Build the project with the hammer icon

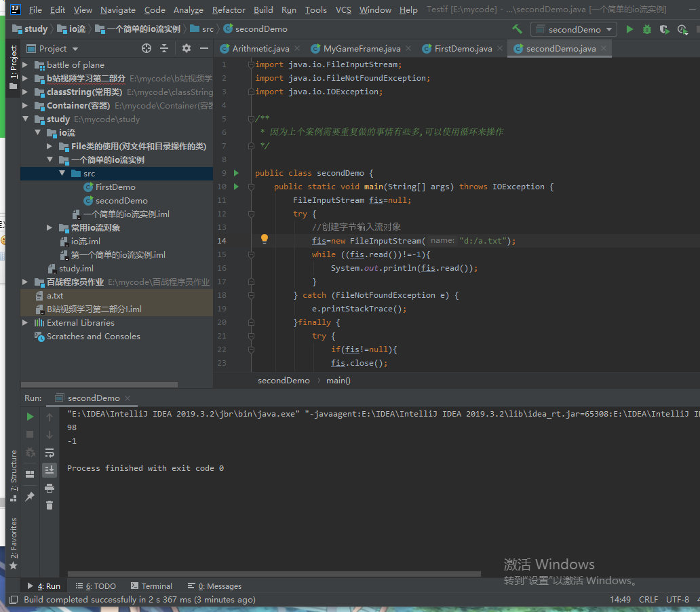(517, 29)
